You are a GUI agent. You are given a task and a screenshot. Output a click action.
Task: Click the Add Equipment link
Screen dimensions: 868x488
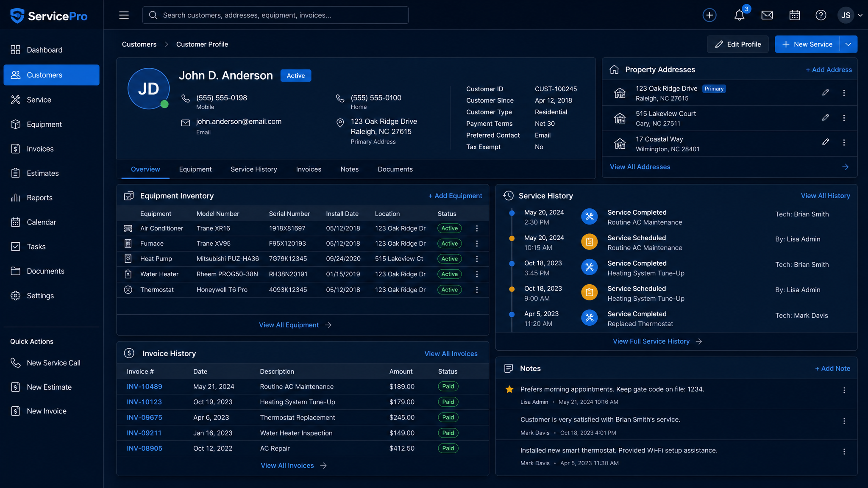coord(455,196)
